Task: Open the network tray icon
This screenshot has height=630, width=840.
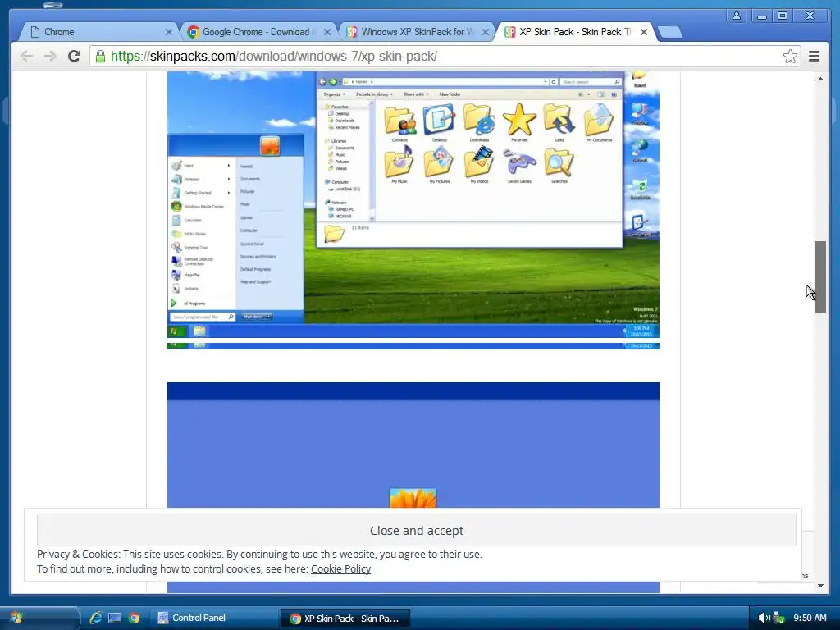Action: 779,618
